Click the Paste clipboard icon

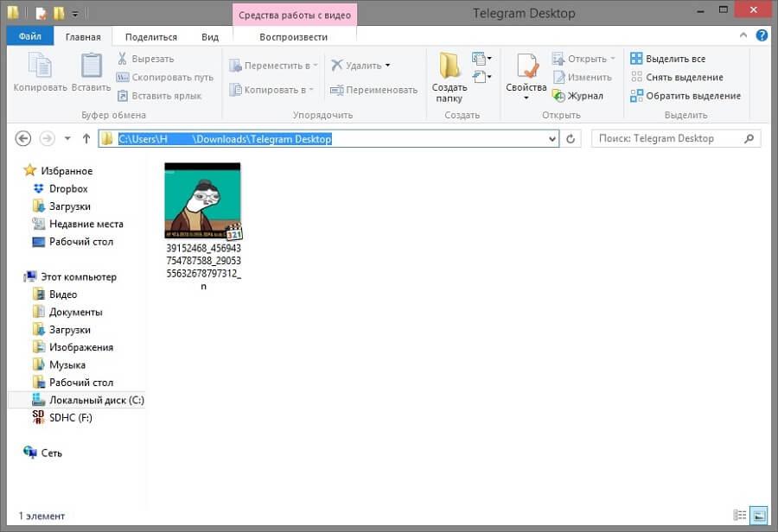click(91, 67)
